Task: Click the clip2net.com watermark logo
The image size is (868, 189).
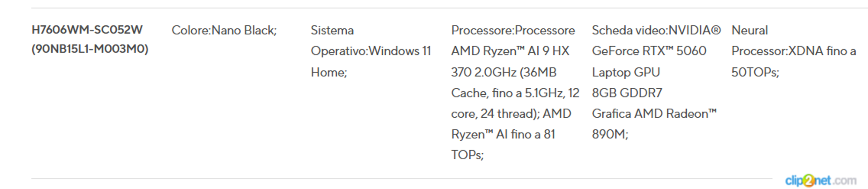Action: 820,180
